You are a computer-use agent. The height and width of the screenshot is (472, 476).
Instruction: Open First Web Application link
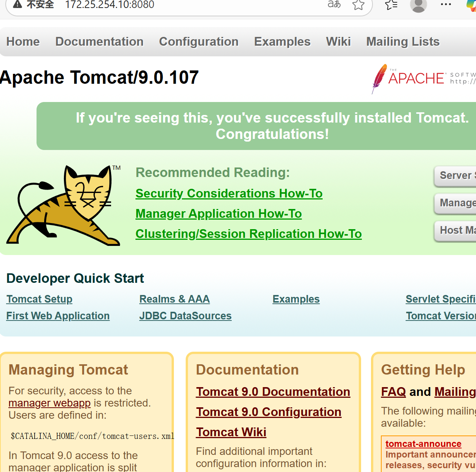pos(58,316)
